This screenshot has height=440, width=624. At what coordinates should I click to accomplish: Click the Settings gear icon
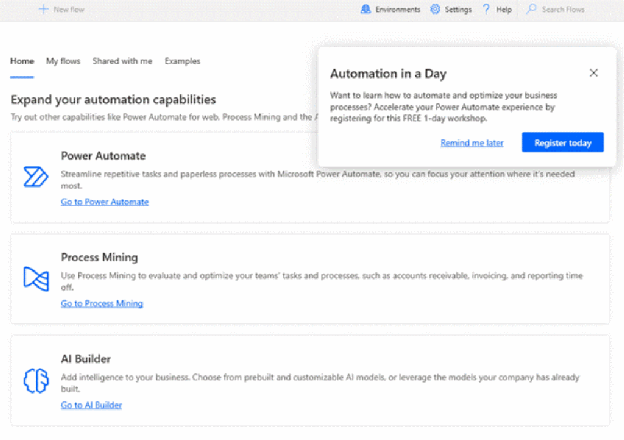pos(435,9)
